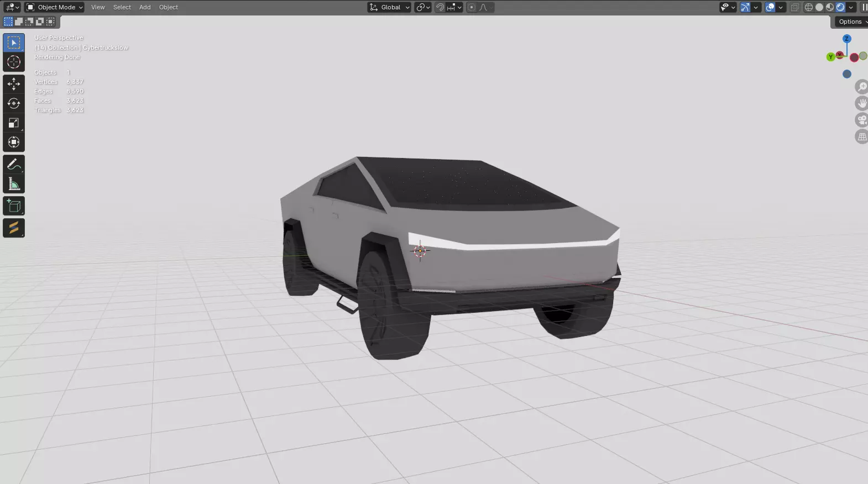Viewport: 868px width, 484px height.
Task: Click 'User Perspective' viewport text
Action: point(59,38)
